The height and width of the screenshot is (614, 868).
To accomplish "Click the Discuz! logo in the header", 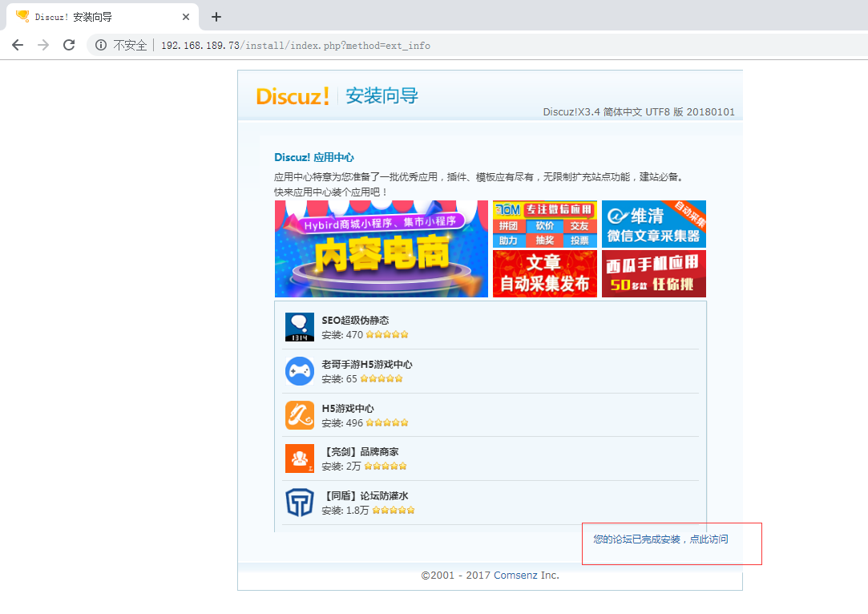I will click(293, 96).
